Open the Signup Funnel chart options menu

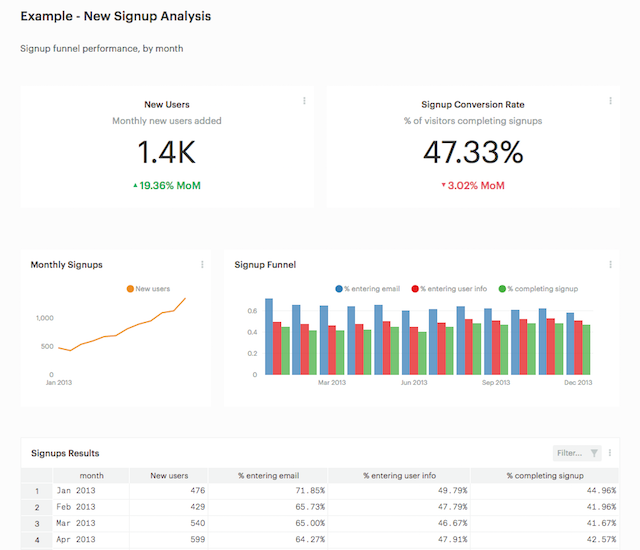pyautogui.click(x=610, y=264)
